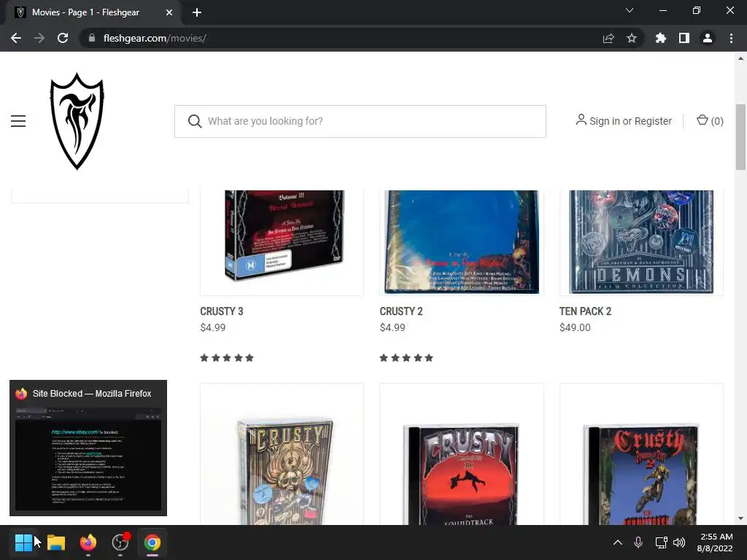Viewport: 747px width, 560px height.
Task: Open File Explorer from the taskbar
Action: point(55,542)
